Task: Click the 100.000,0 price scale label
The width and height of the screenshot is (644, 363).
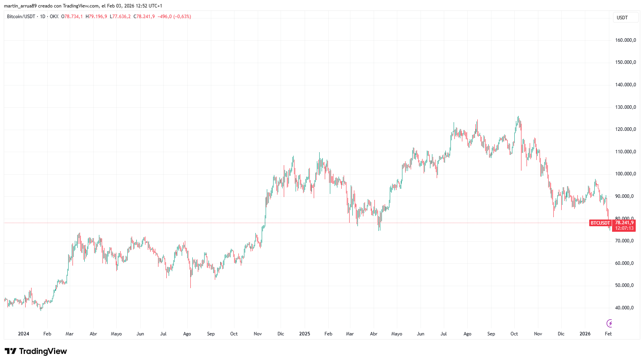Action: (x=625, y=174)
